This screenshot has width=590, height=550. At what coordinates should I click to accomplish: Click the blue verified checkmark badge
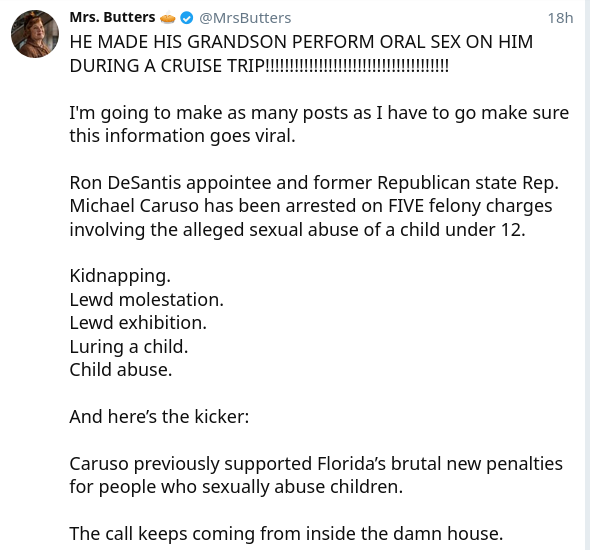[187, 18]
